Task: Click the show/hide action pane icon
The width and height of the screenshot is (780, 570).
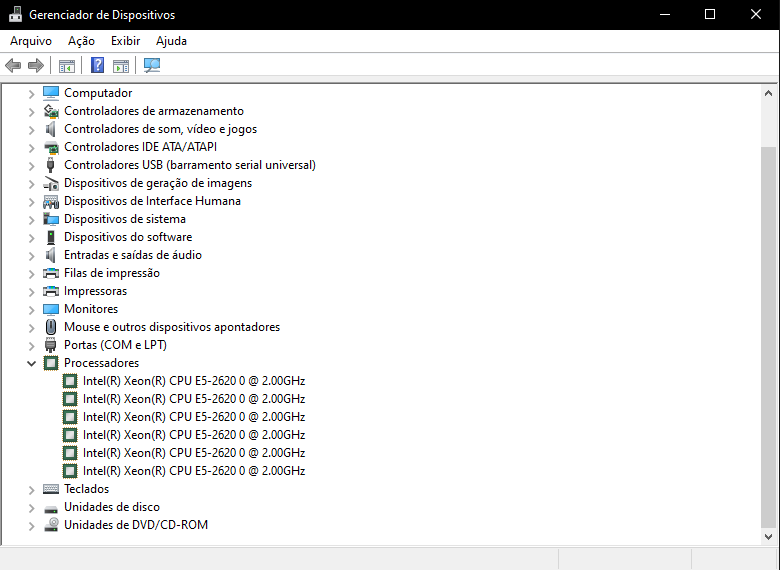Action: 121,66
